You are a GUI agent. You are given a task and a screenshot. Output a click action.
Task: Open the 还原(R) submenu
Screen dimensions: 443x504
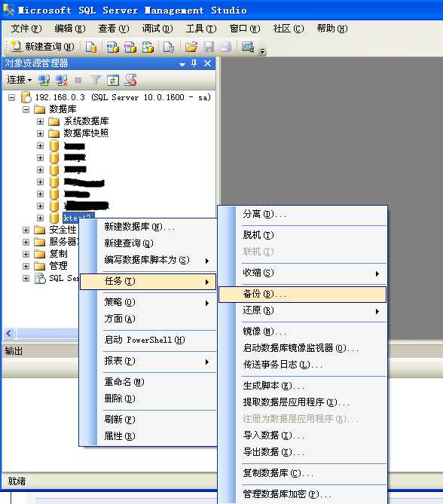(x=302, y=311)
